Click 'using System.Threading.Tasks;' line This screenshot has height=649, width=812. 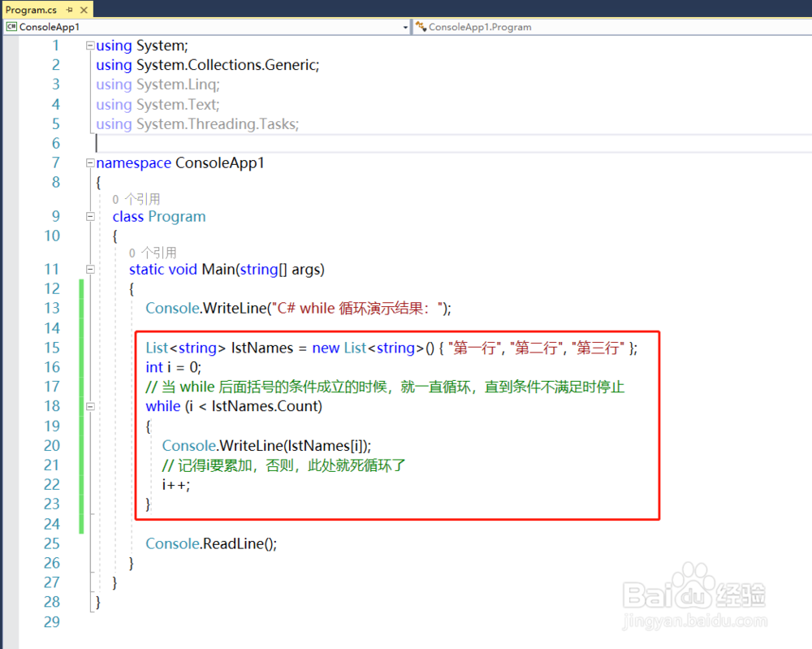click(197, 124)
